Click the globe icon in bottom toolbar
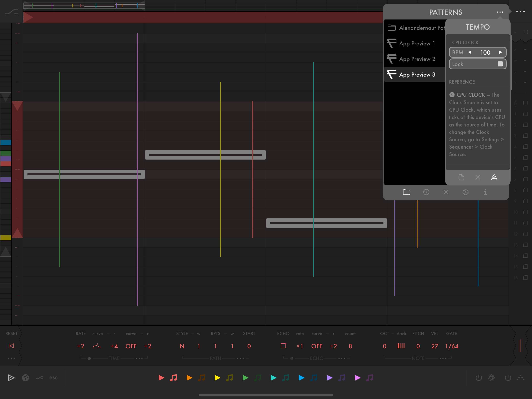The image size is (532, 399). [26, 378]
